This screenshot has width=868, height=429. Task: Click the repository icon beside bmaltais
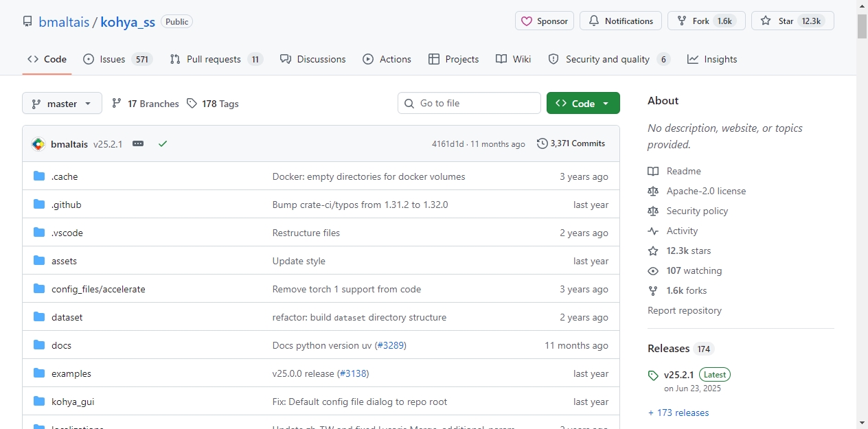(27, 21)
